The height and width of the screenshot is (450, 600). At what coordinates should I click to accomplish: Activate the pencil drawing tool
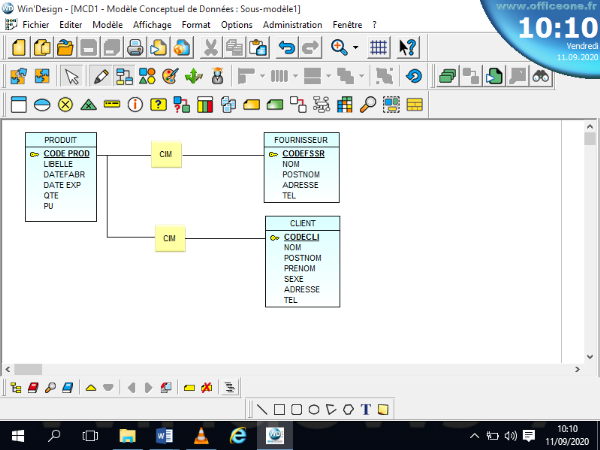point(100,76)
